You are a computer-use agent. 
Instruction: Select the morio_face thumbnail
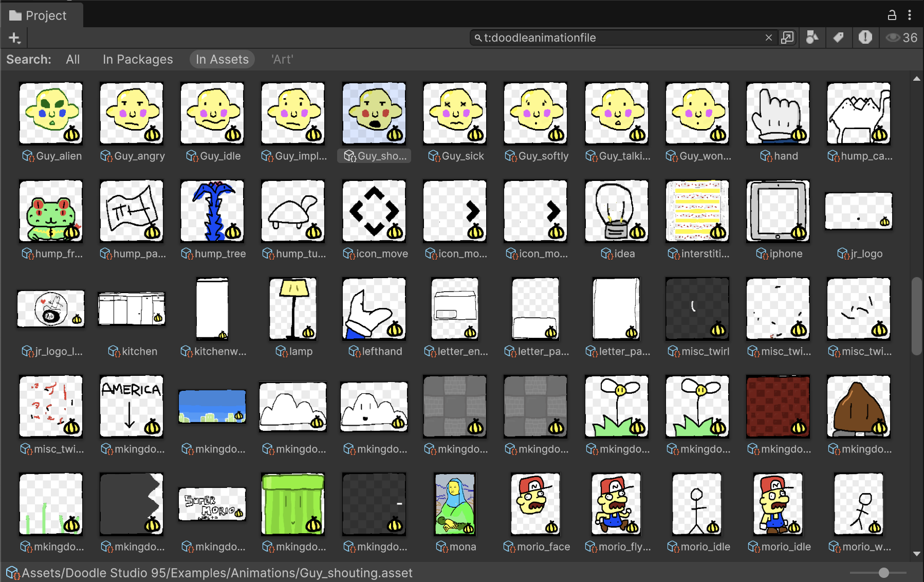(x=535, y=504)
